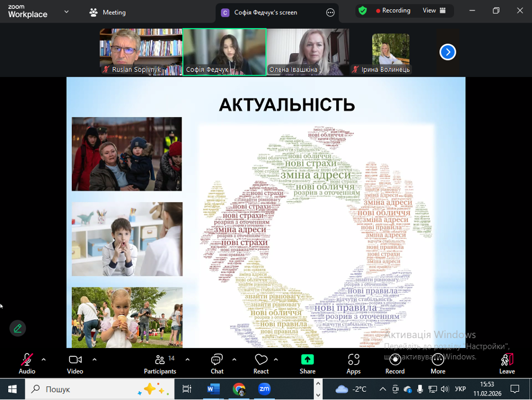Screen dimensions: 532x400
Task: Click the taskbar scroll down arrow
Action: coord(318,395)
